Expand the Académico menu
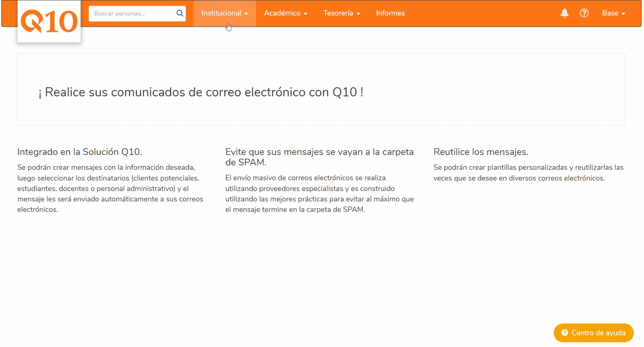Screen dimensions: 644x347 [x=285, y=13]
